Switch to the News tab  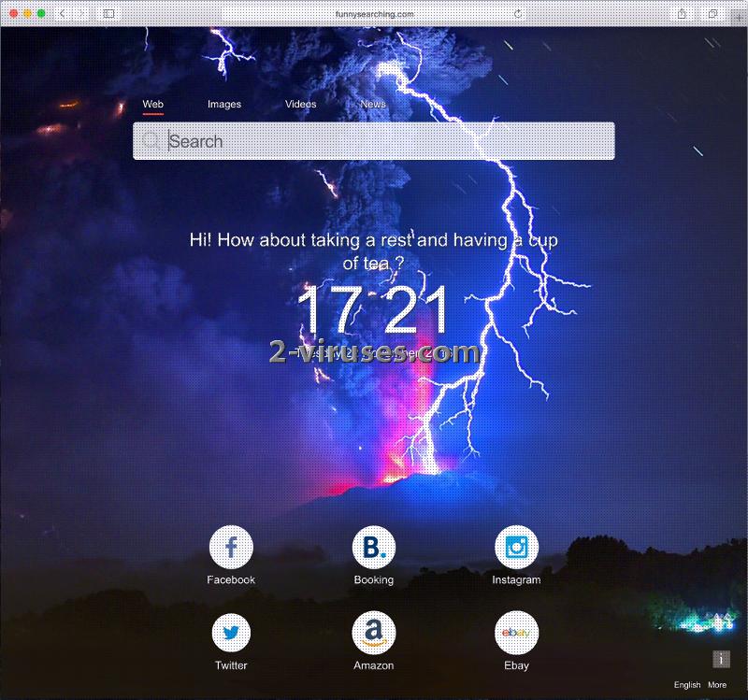(x=373, y=105)
